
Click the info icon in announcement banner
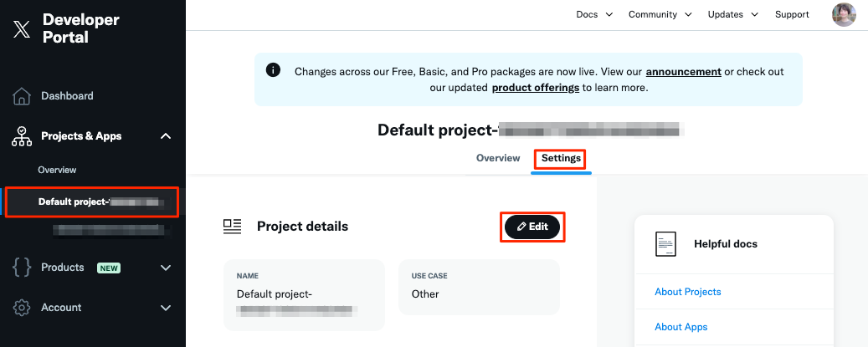pos(273,70)
